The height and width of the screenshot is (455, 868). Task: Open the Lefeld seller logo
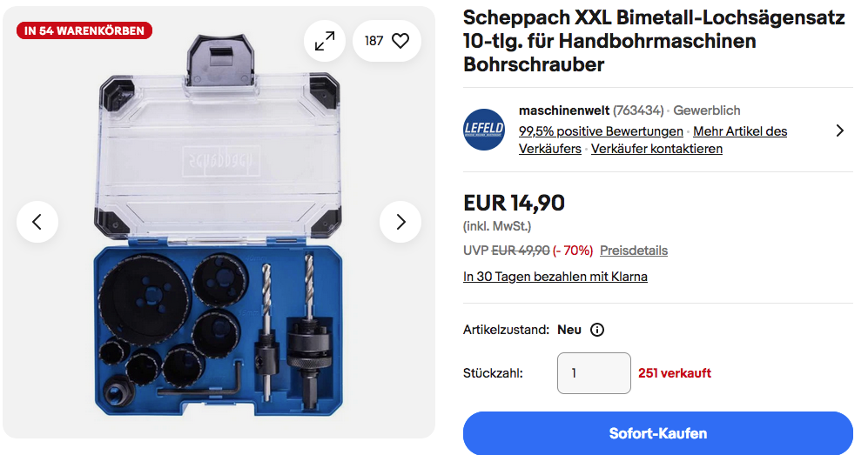tap(484, 130)
